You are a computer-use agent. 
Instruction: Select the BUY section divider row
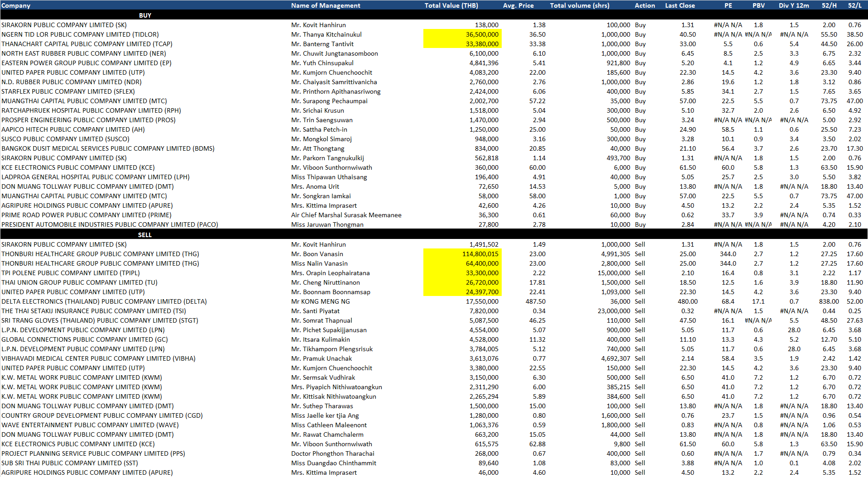point(145,15)
